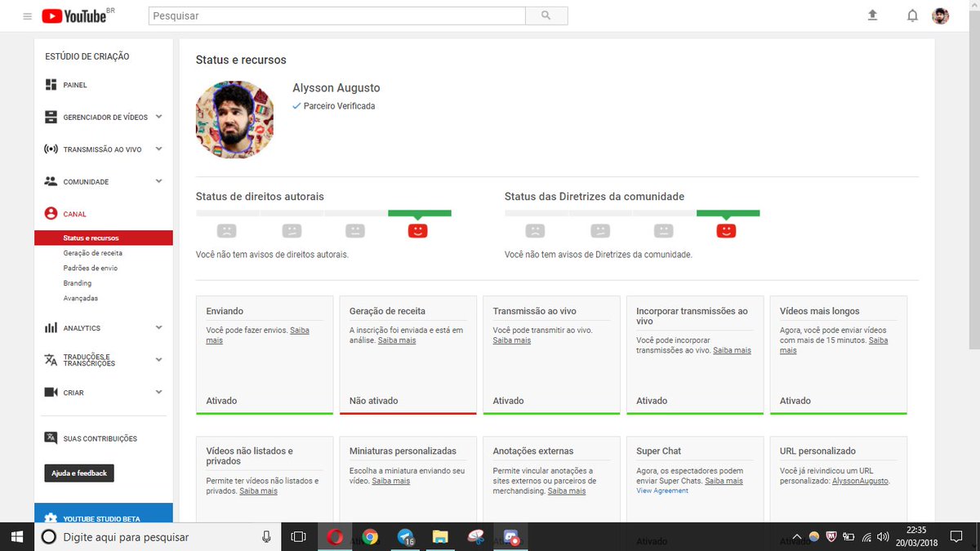Click Saiba mais in Miniaturas personalizadas card

pos(391,481)
